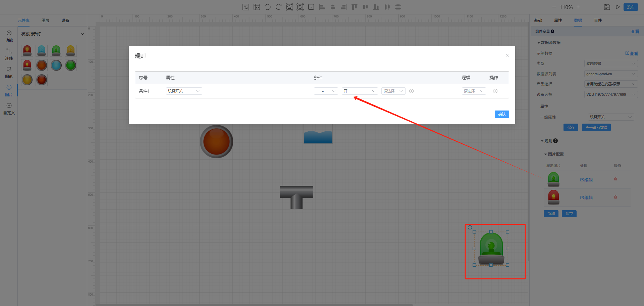644x306 pixels.
Task: Add another condition with the plus icon beside the condition dropdowns
Action: (411, 91)
